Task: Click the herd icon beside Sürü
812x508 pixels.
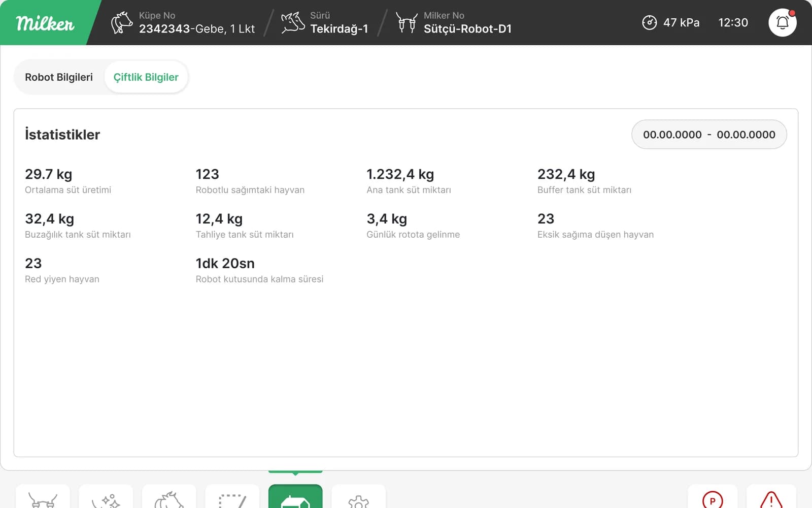Action: pos(293,22)
